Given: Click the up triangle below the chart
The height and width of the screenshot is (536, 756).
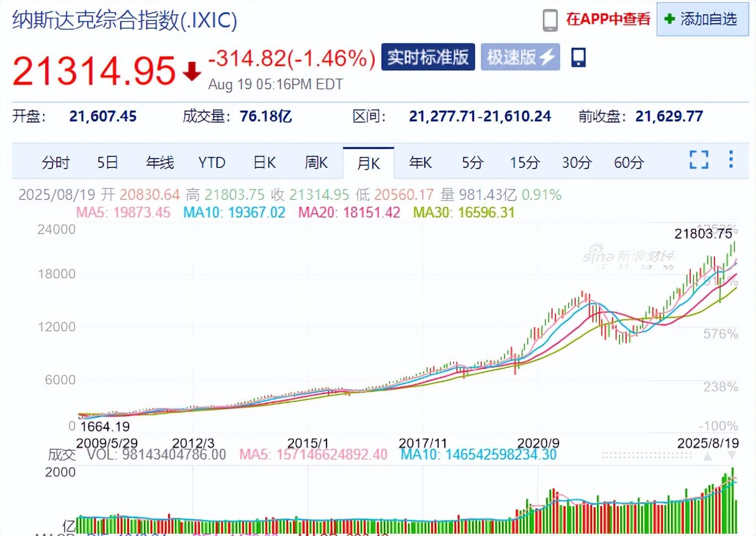Looking at the screenshot, I should tap(707, 456).
